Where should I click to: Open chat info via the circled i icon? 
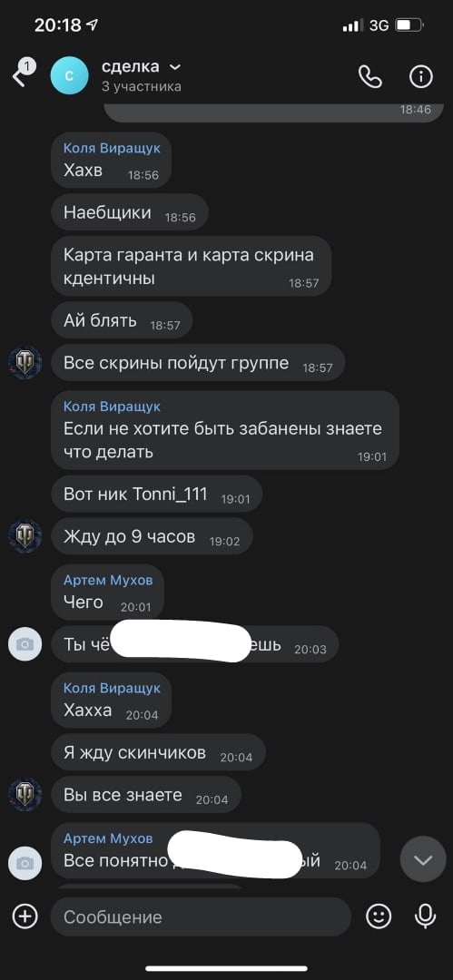click(421, 76)
